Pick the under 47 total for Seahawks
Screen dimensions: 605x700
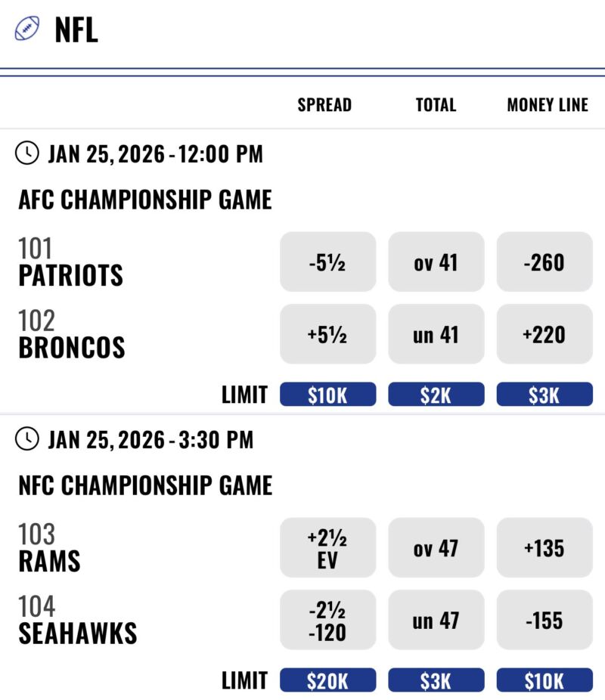coord(436,620)
